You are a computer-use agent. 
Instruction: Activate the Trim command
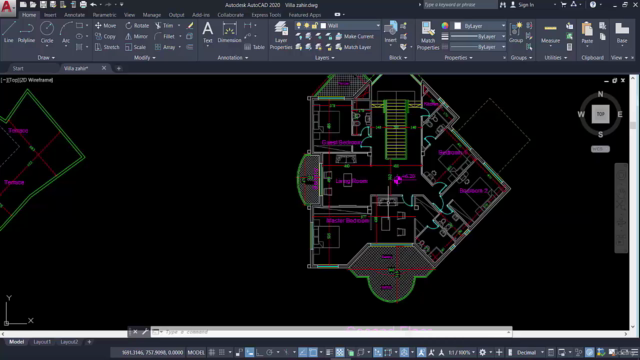pyautogui.click(x=164, y=25)
